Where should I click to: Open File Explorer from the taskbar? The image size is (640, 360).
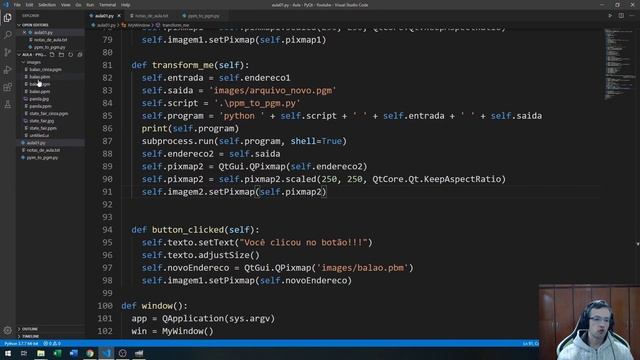tap(40, 353)
